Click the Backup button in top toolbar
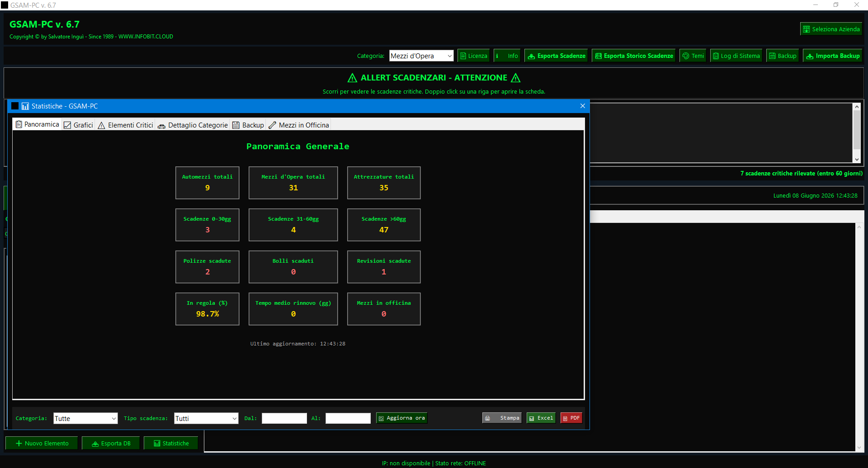The height and width of the screenshot is (468, 868). 783,56
